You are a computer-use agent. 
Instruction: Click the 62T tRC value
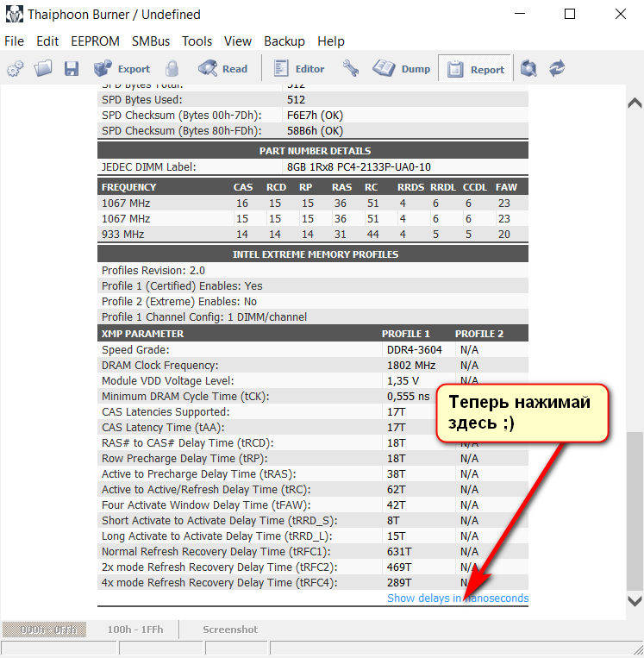coord(396,489)
